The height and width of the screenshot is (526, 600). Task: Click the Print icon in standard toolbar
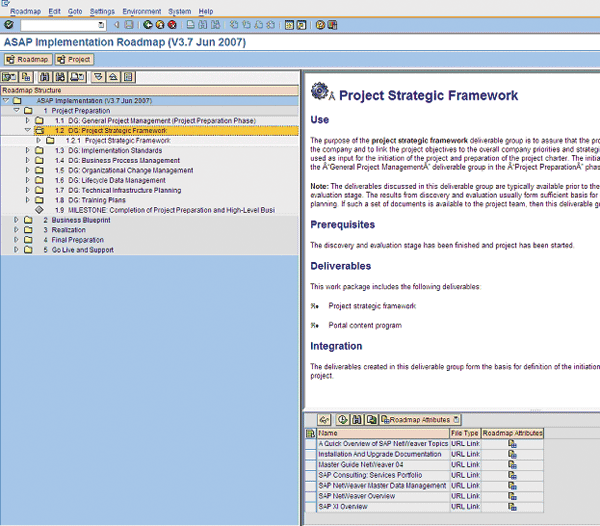point(189,24)
